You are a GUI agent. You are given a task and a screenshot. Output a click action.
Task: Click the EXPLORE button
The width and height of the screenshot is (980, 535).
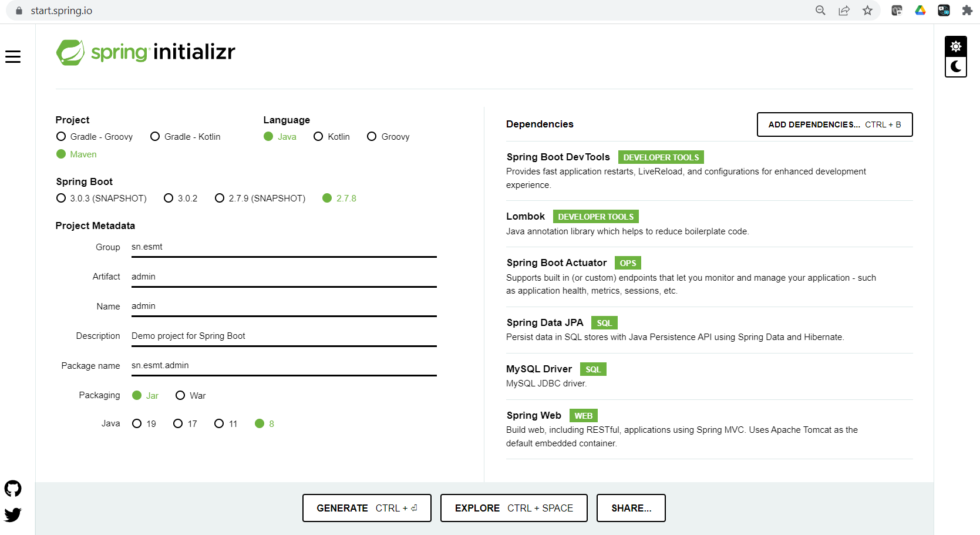click(x=514, y=508)
